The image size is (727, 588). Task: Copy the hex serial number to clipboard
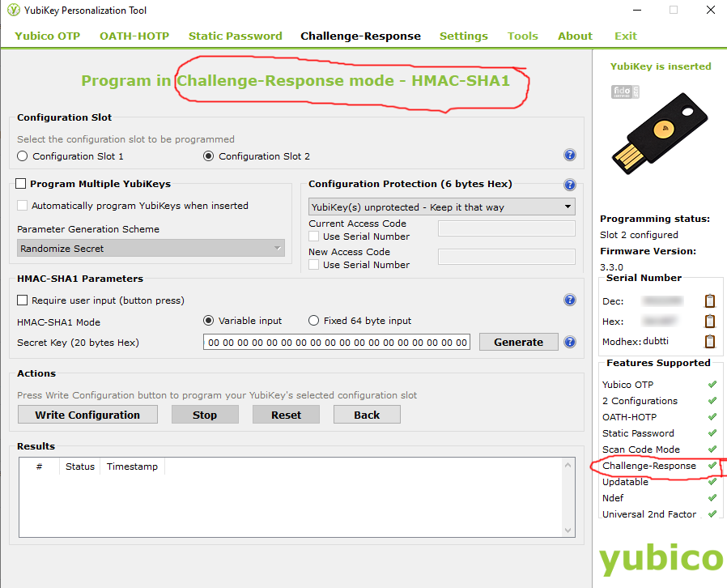click(709, 321)
